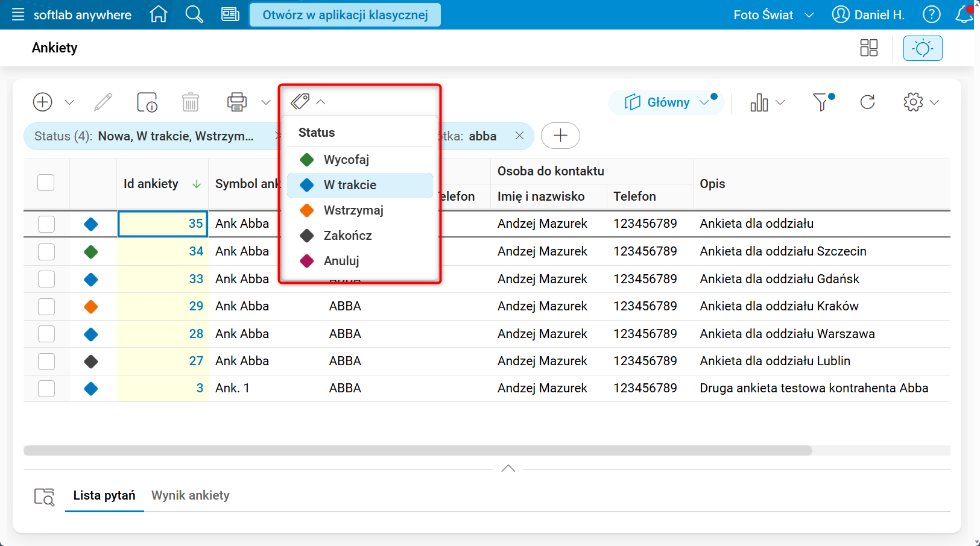Click the horizontal scrollbar of the table
Image resolution: width=980 pixels, height=546 pixels.
pos(418,450)
